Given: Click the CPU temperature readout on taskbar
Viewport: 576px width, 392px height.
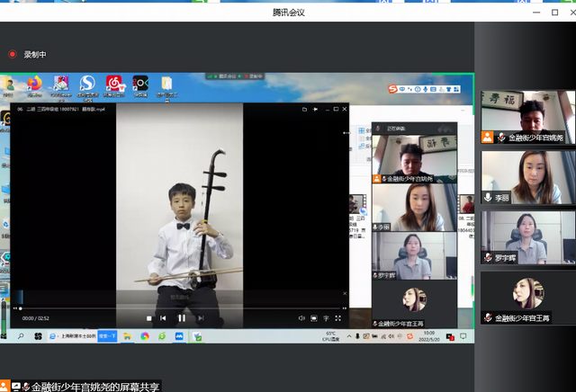Looking at the screenshot, I should (330, 336).
